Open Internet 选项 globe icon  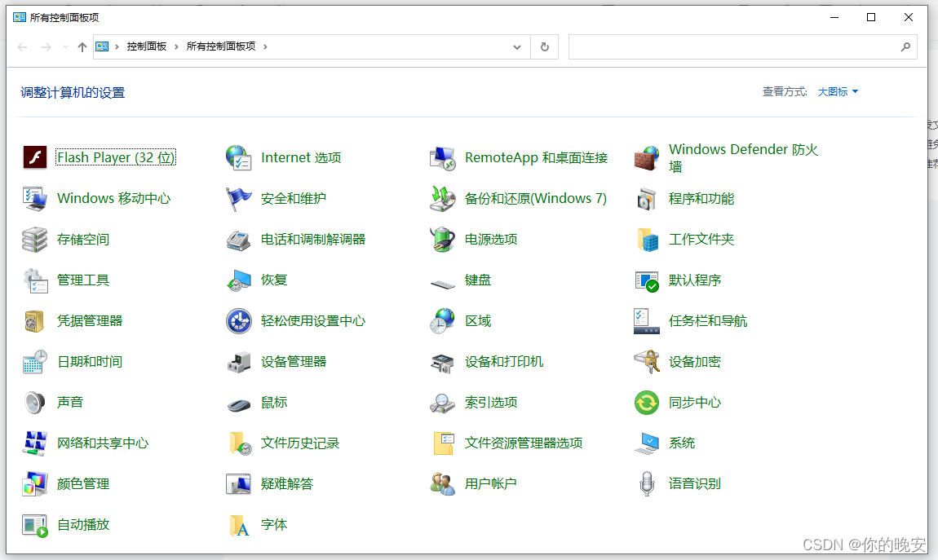(x=239, y=157)
